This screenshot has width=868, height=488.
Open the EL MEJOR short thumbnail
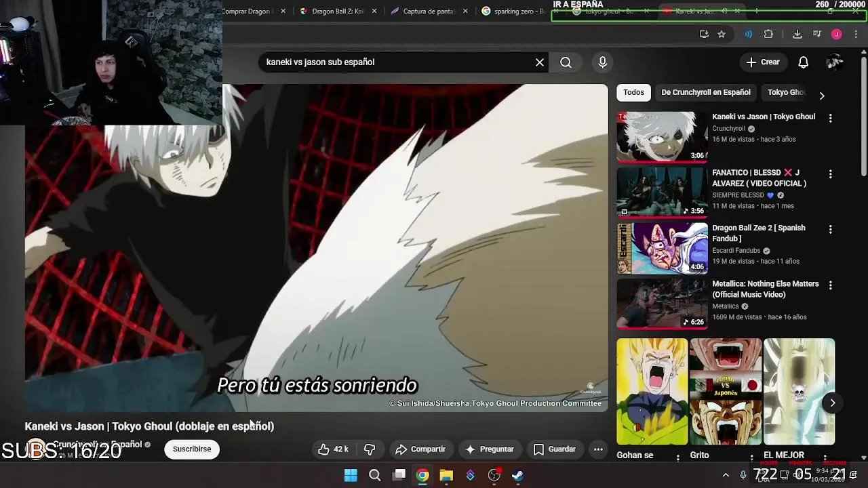799,392
